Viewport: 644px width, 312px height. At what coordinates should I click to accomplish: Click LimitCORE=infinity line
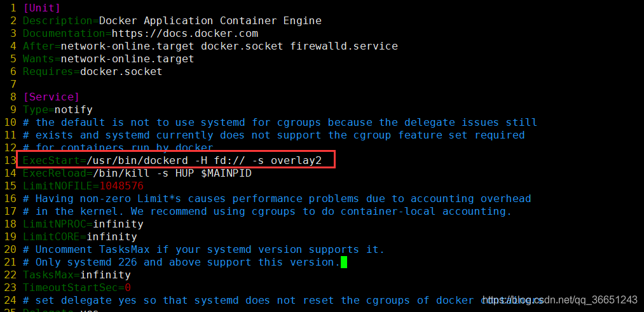point(79,237)
